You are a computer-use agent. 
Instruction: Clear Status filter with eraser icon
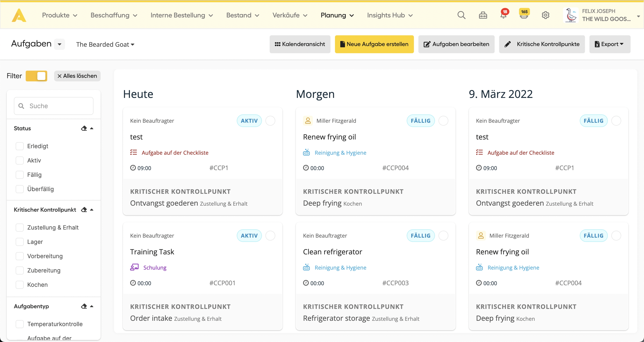84,128
